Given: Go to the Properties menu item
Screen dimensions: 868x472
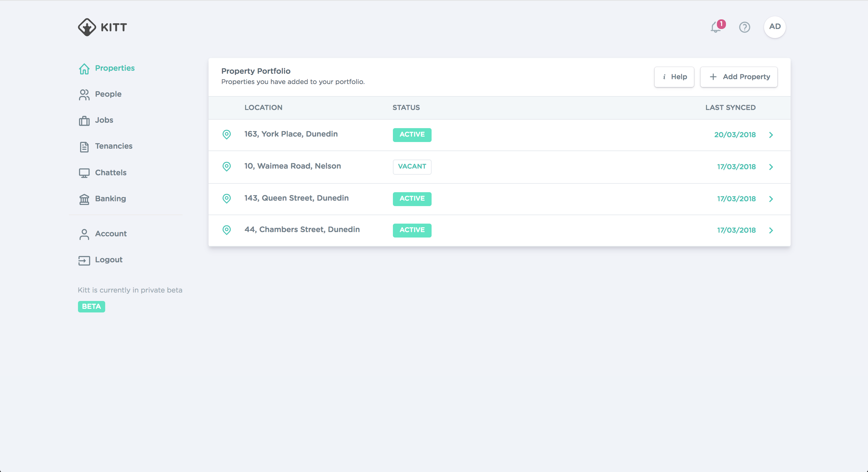Looking at the screenshot, I should (x=115, y=68).
